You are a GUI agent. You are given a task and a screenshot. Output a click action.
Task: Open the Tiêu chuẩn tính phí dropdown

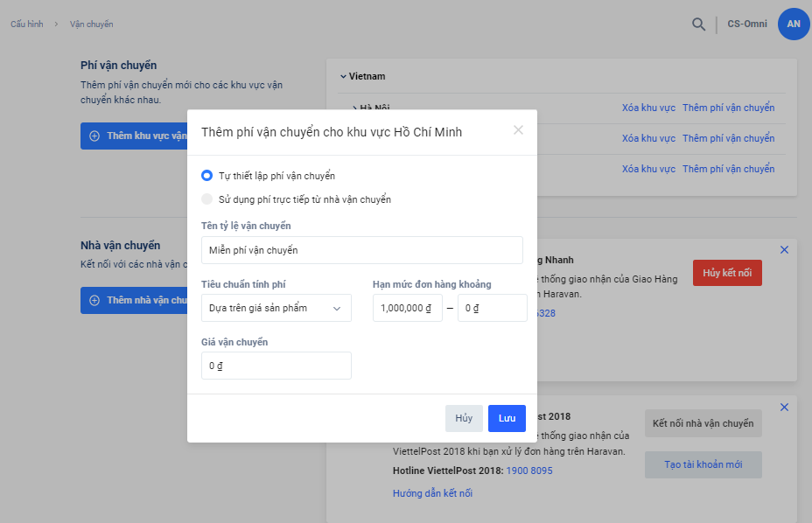coord(276,308)
